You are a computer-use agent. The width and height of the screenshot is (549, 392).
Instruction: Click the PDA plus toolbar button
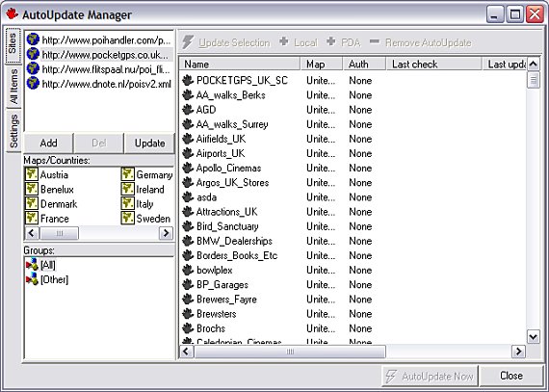tap(343, 42)
